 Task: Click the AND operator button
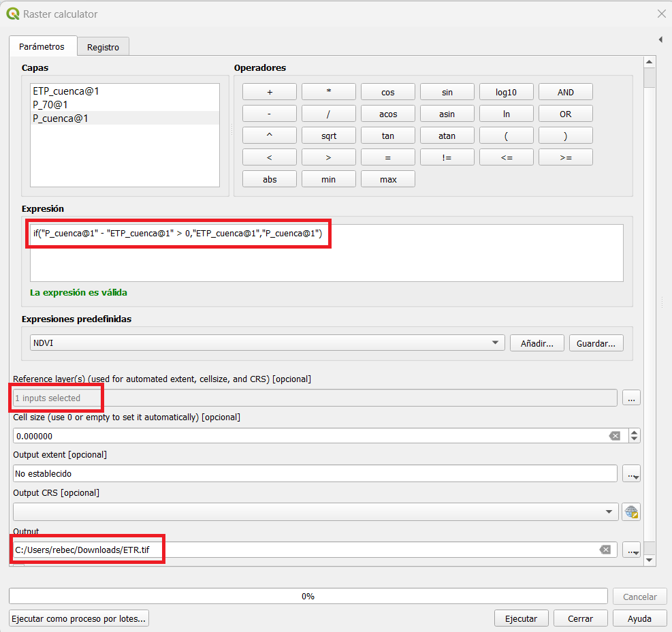tap(565, 92)
